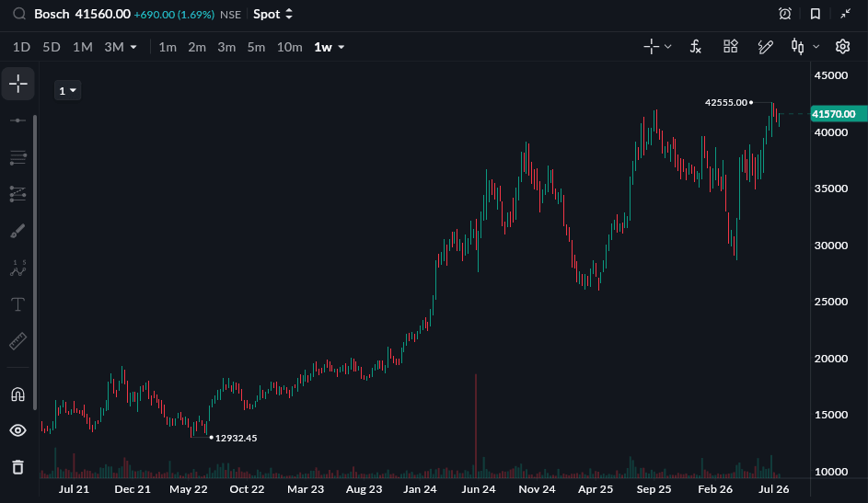Delete drawings with trash icon
Viewport: 868px width, 503px height.
point(17,467)
